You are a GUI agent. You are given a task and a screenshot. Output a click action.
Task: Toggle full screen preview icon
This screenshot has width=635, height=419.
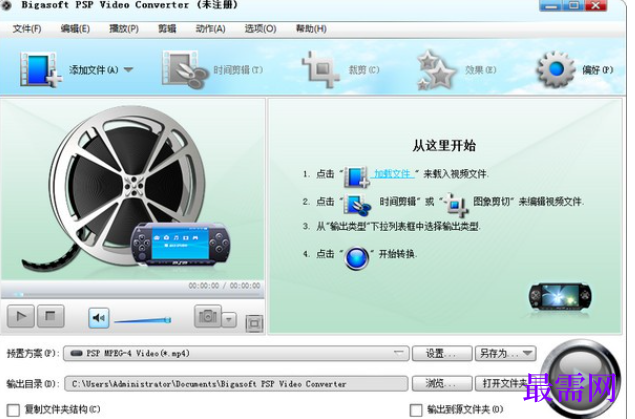point(254,323)
